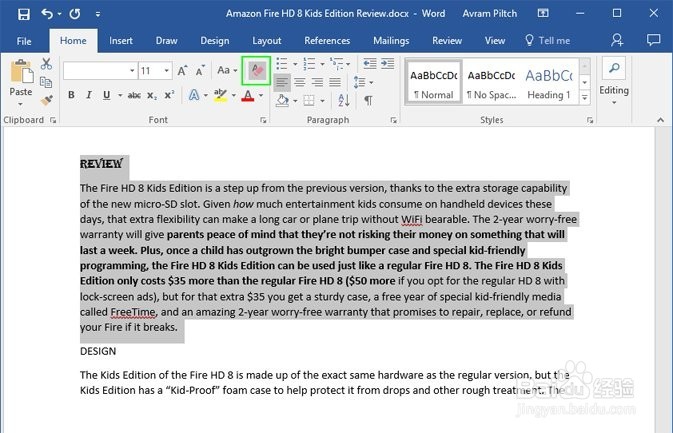Toggle Bold formatting
This screenshot has height=433, width=673.
(x=72, y=95)
